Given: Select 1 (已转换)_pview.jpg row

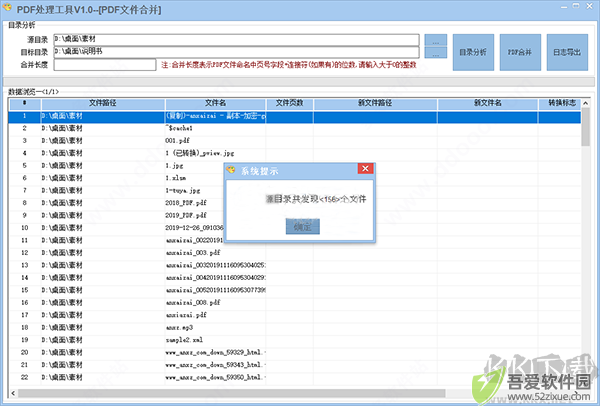Looking at the screenshot, I should 295,153.
